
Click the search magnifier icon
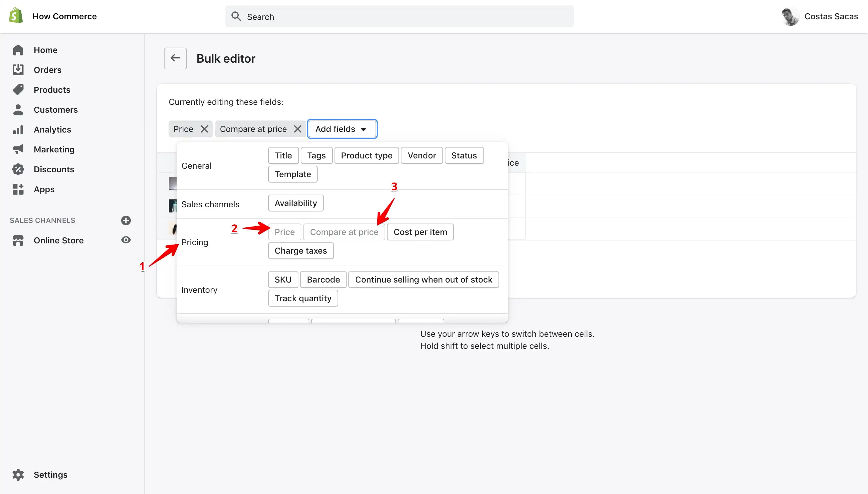point(236,16)
